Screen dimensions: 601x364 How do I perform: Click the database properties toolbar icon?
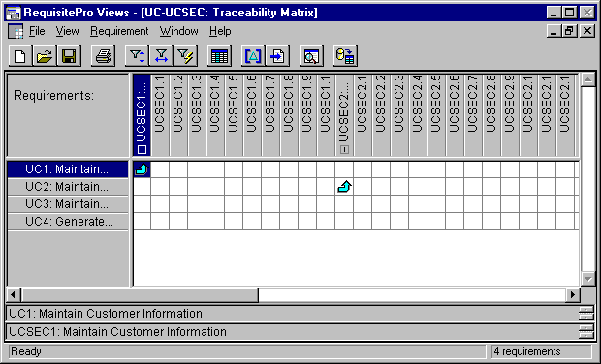345,57
